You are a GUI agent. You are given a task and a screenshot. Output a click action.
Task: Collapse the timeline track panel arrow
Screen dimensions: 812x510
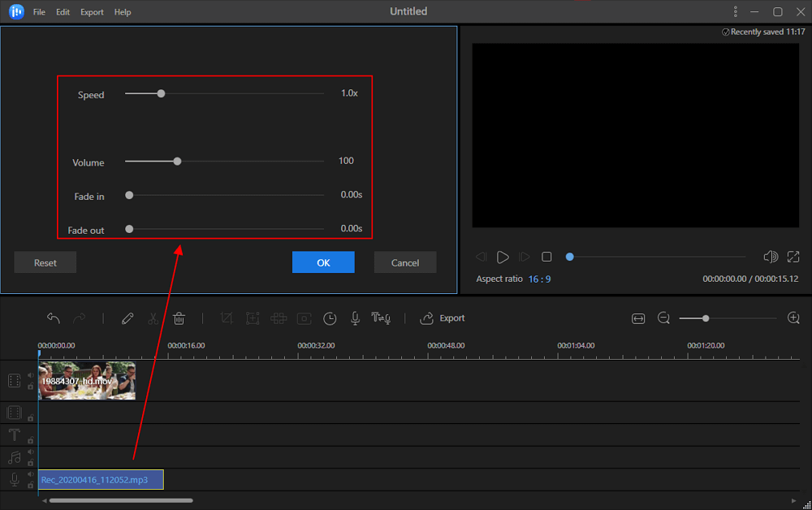pos(44,501)
